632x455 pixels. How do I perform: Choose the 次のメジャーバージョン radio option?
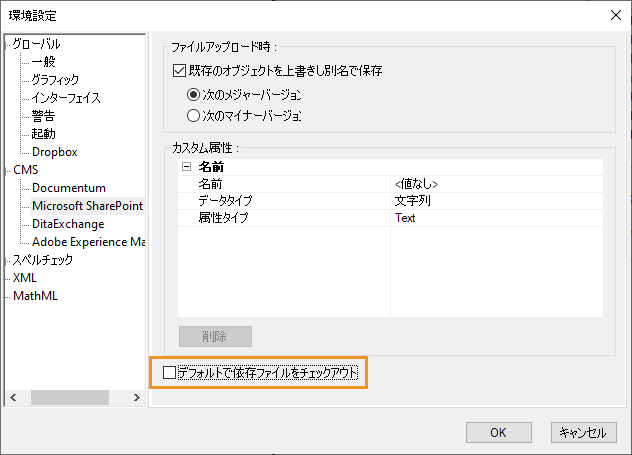click(x=195, y=94)
